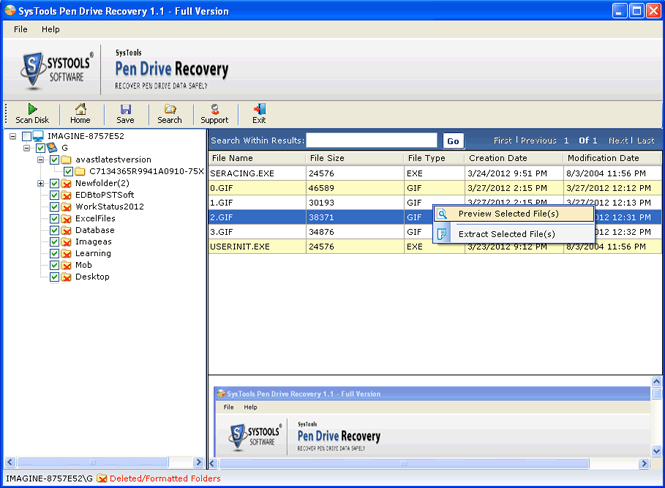Uncheck the WorkStatus2012 checkbox
Image resolution: width=665 pixels, height=488 pixels.
tap(54, 207)
